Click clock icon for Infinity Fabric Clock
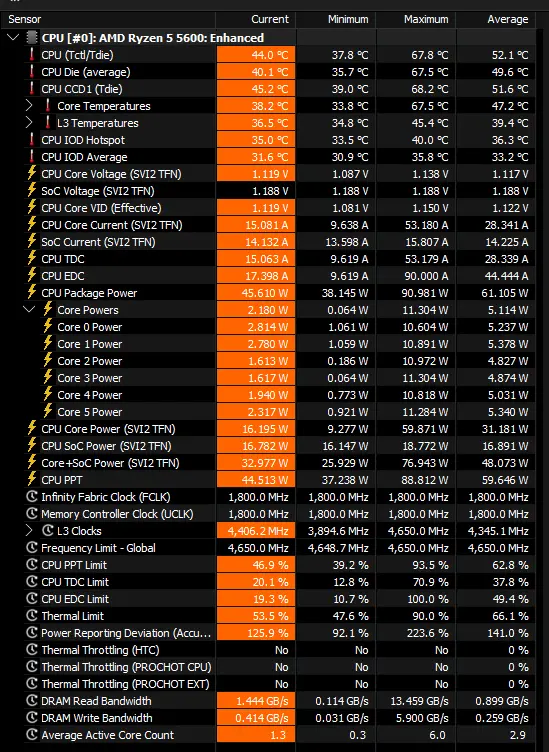The width and height of the screenshot is (549, 752). [32, 496]
